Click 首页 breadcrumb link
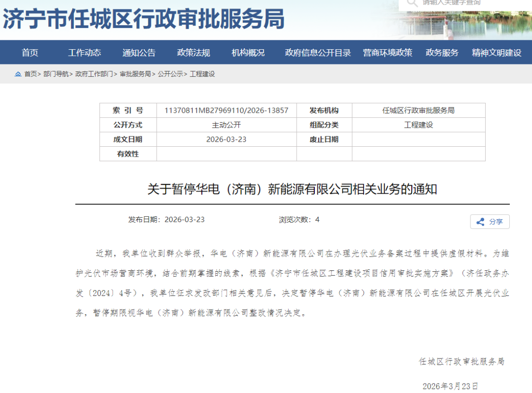 click(31, 74)
